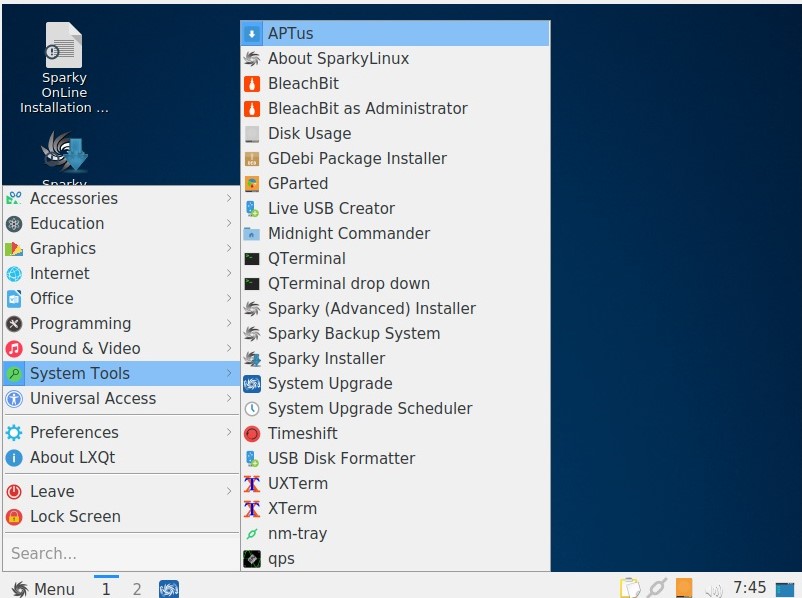Launch QTerminal with its terminal icon, not drop down

point(252,259)
